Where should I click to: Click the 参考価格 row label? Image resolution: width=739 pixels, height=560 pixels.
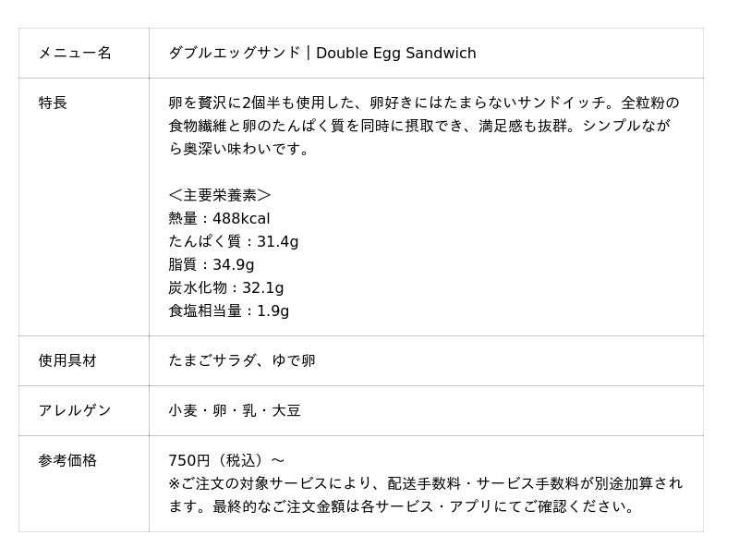[67, 461]
